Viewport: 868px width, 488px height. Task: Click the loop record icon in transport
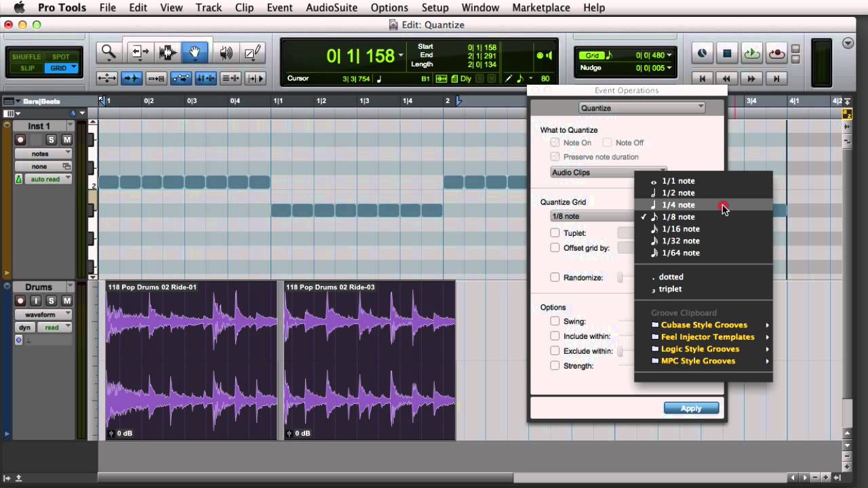tap(774, 53)
